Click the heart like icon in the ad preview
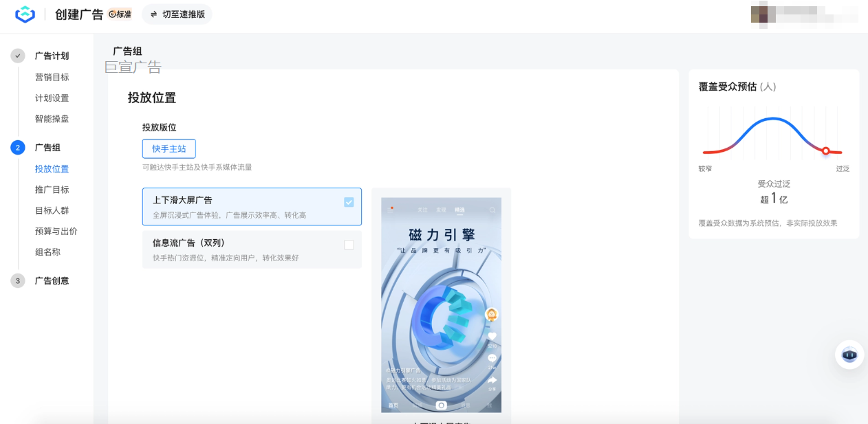The height and width of the screenshot is (424, 868). [492, 337]
